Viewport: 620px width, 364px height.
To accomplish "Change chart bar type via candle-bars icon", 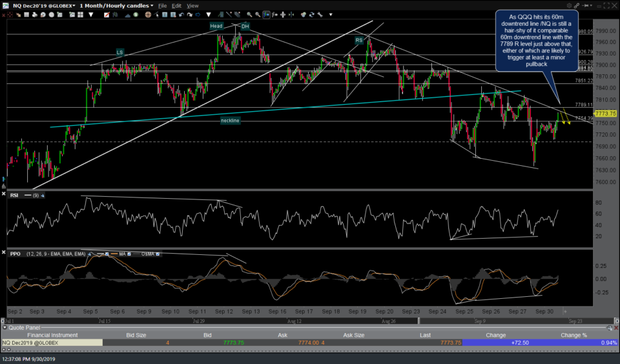I will pyautogui.click(x=115, y=15).
